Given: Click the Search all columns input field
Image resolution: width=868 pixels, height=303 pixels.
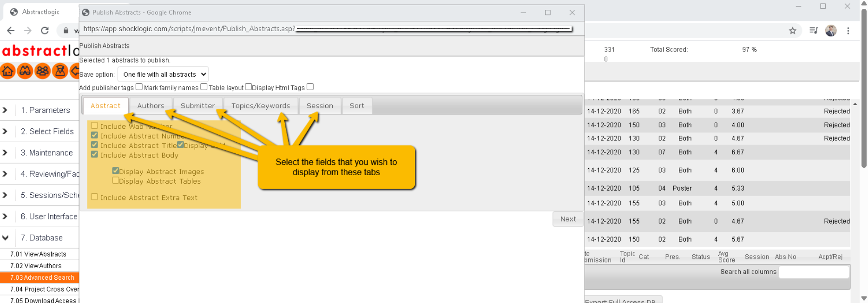Looking at the screenshot, I should tap(814, 272).
